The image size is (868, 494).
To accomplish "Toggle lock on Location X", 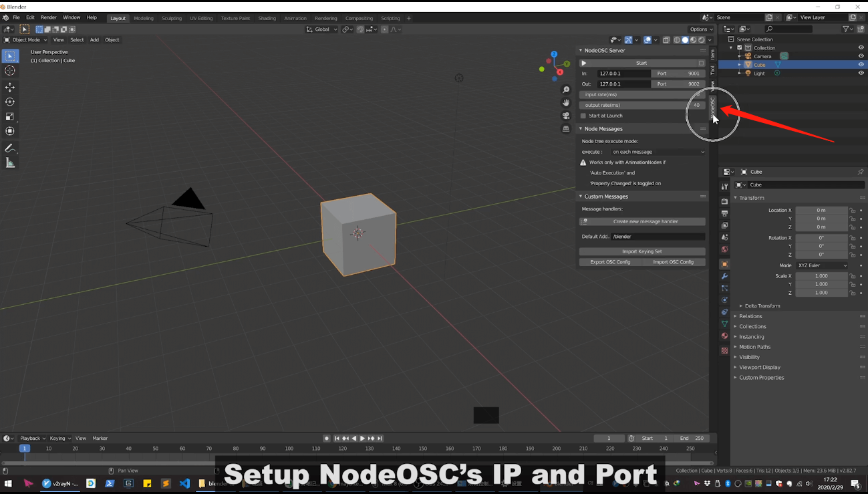I will coord(852,211).
